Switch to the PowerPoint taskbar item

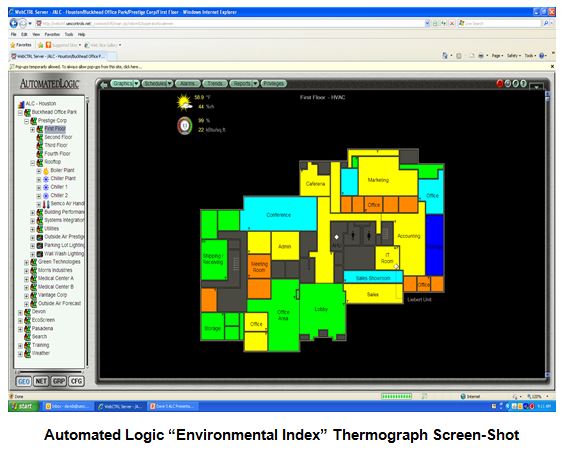173,406
